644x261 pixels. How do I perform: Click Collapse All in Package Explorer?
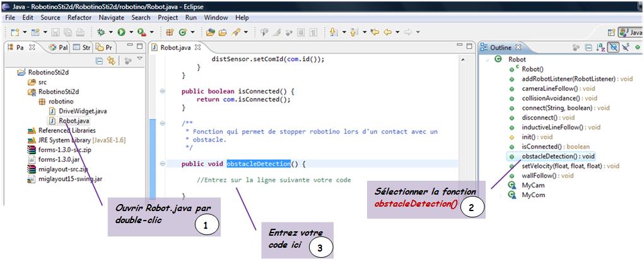coord(99,61)
